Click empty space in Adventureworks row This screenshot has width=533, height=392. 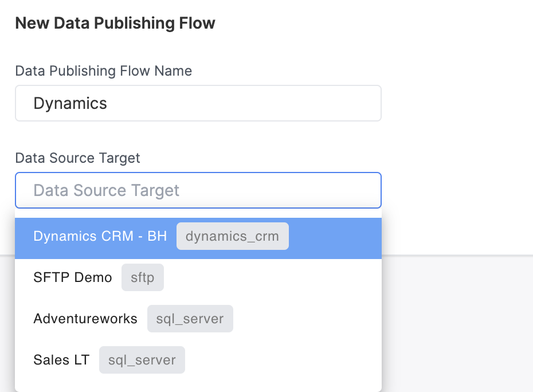click(x=306, y=319)
